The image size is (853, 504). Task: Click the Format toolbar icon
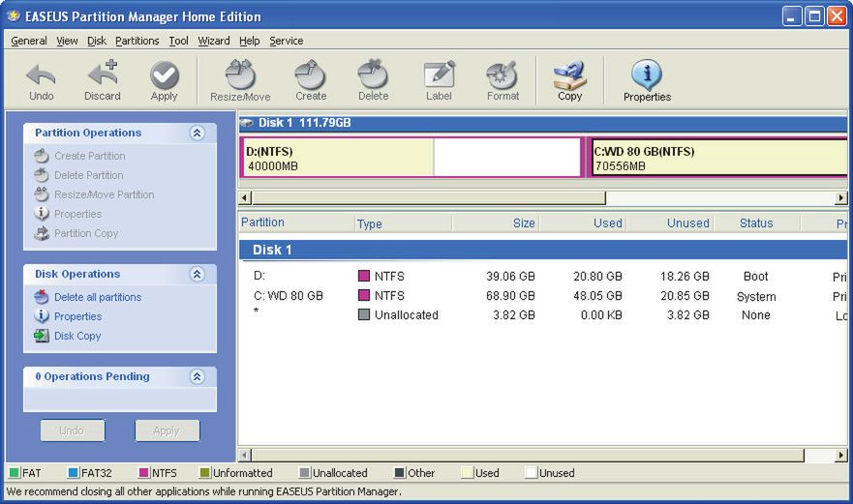point(503,74)
